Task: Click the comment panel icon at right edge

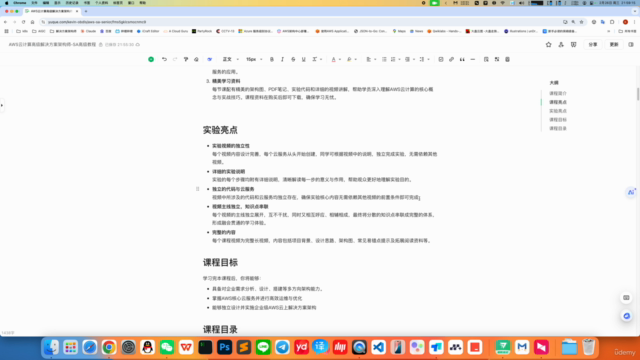Action: [626, 298]
